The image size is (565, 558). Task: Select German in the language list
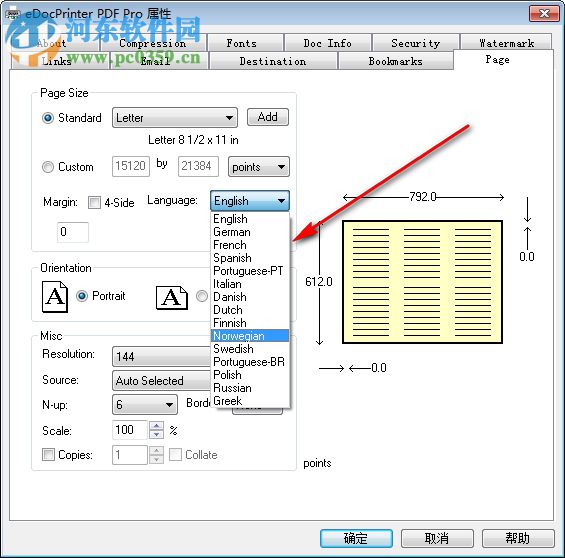coord(250,232)
